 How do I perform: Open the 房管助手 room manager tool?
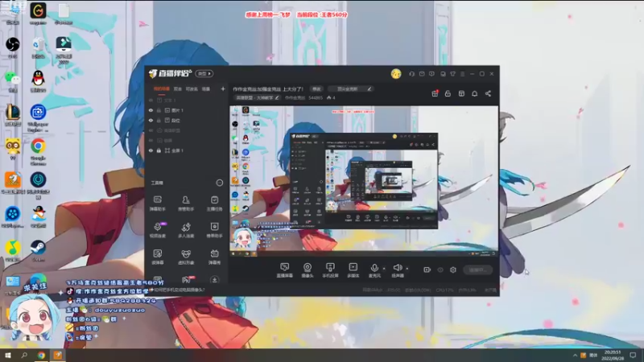(186, 203)
